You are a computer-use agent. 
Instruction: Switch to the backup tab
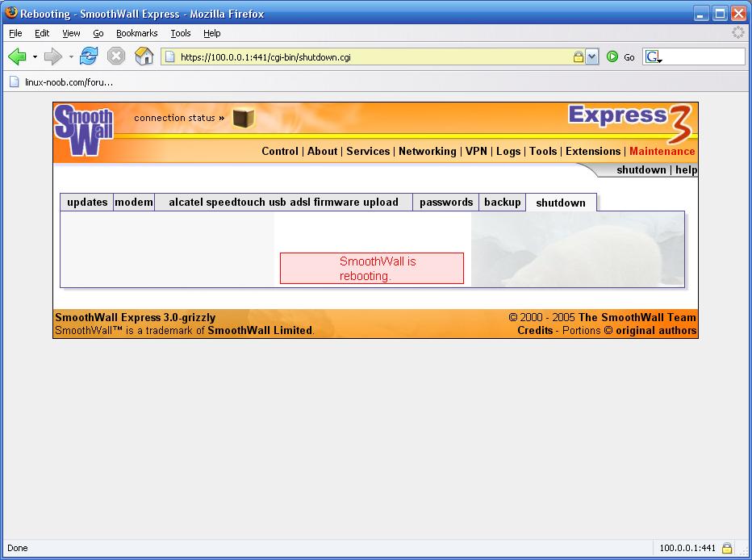[502, 203]
